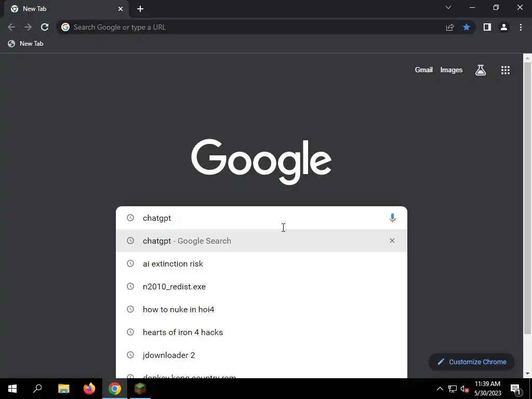
Task: Open the Windows Start menu
Action: click(12, 389)
